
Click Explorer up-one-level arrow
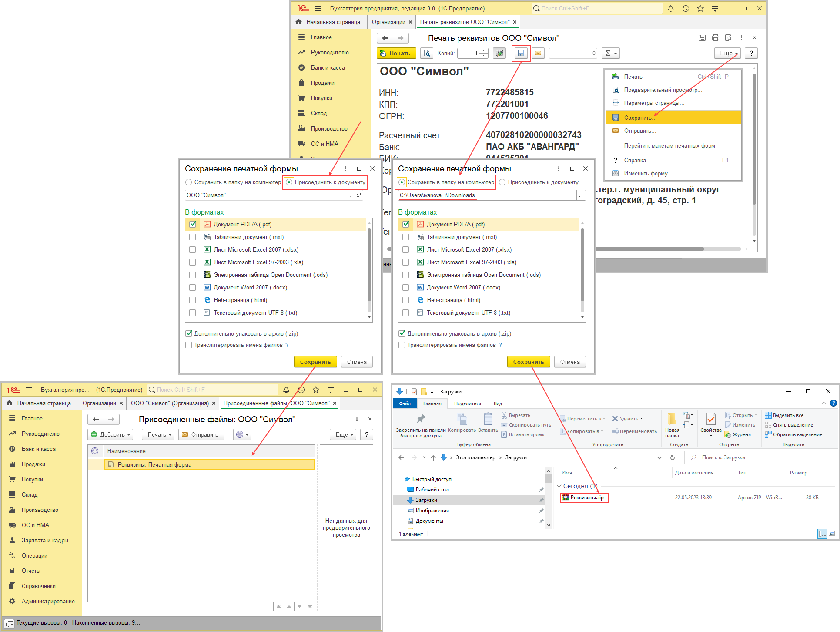pyautogui.click(x=433, y=457)
